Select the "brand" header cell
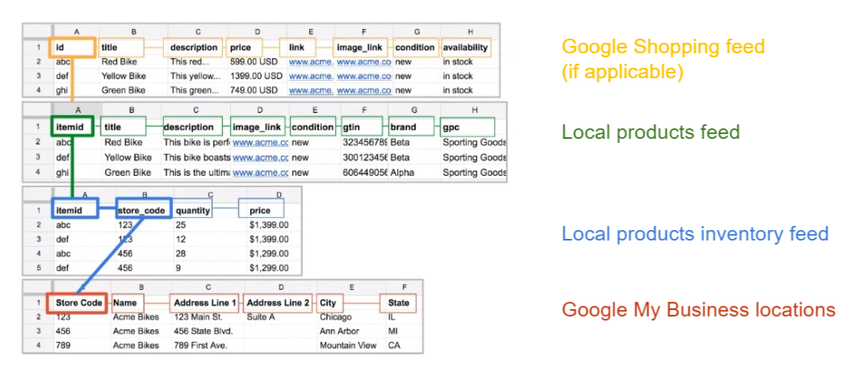This screenshot has height=376, width=868. pyautogui.click(x=410, y=127)
